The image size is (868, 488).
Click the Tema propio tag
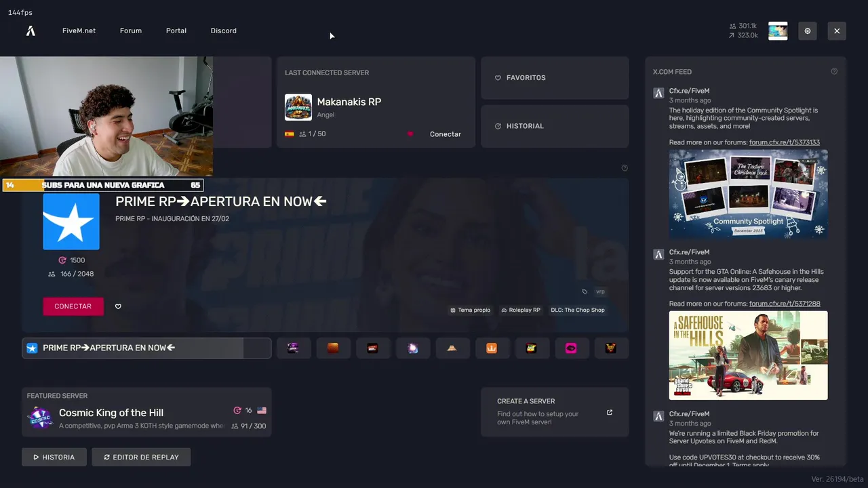tap(470, 310)
